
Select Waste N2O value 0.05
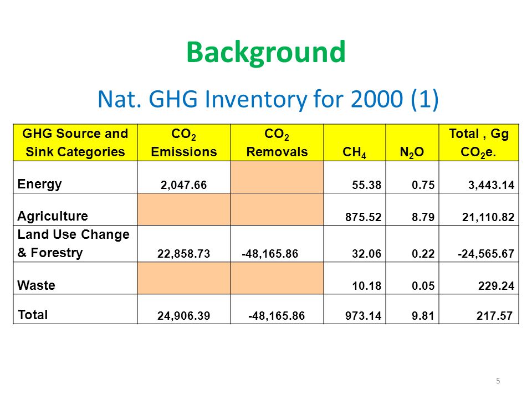(423, 286)
